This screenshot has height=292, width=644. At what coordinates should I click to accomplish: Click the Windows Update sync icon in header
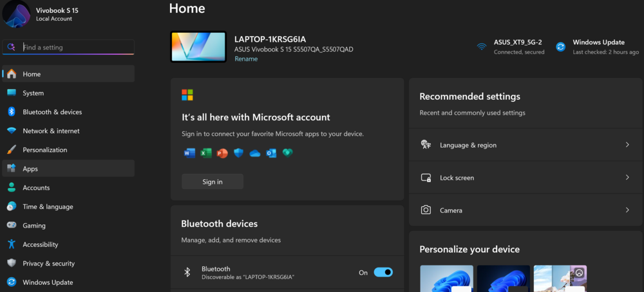561,46
